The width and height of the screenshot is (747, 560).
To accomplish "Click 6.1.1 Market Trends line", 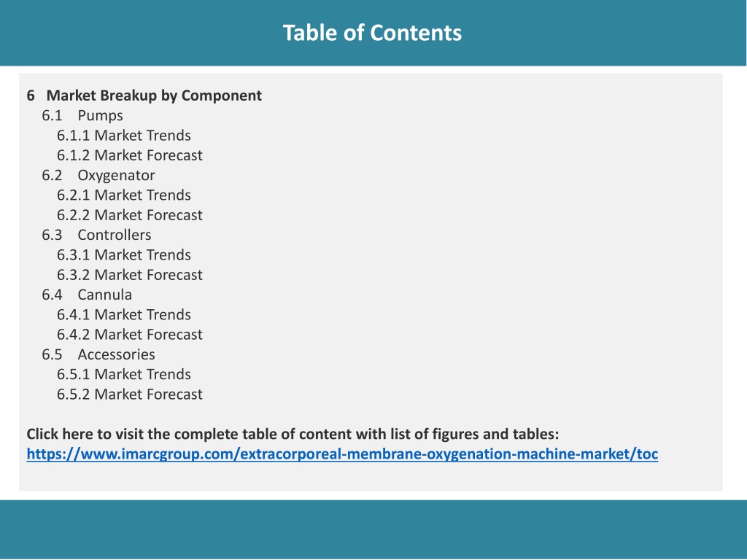I will [124, 136].
